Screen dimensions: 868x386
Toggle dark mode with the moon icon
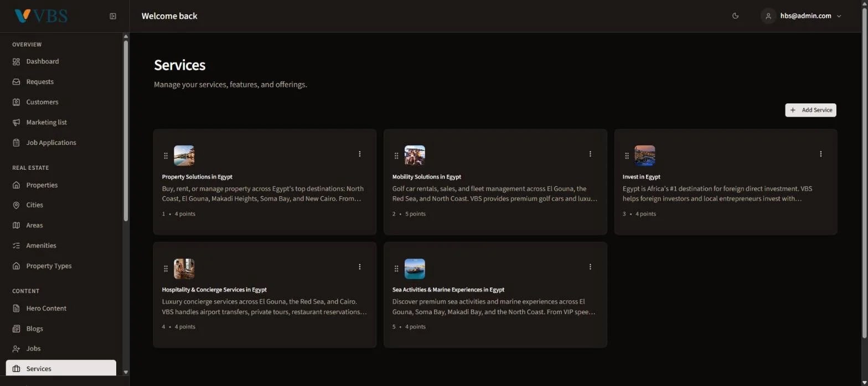point(735,16)
